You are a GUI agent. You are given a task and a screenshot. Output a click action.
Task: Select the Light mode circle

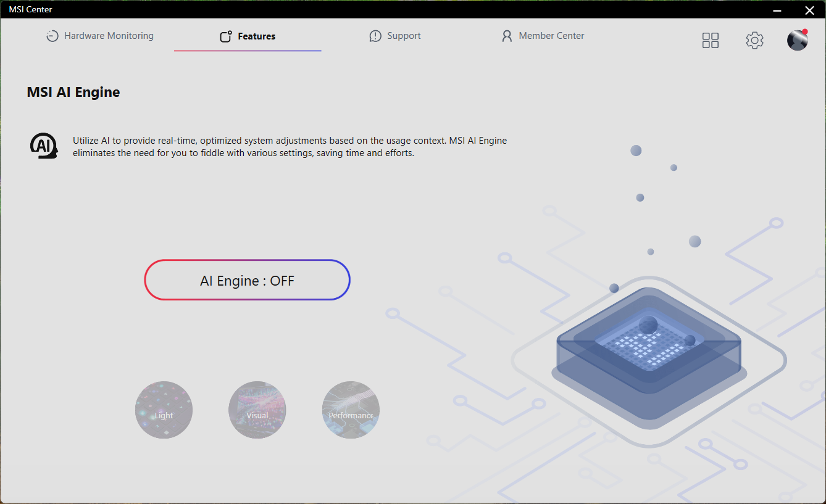(164, 410)
